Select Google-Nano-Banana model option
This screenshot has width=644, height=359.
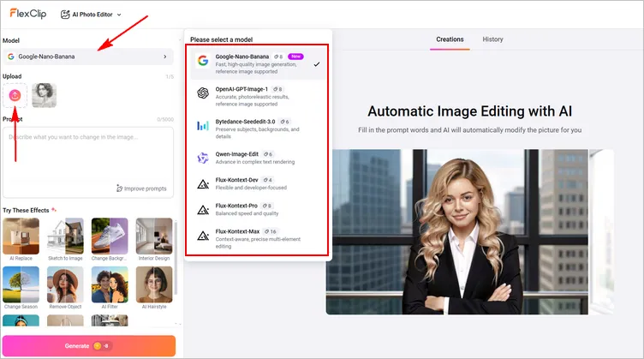pyautogui.click(x=258, y=63)
